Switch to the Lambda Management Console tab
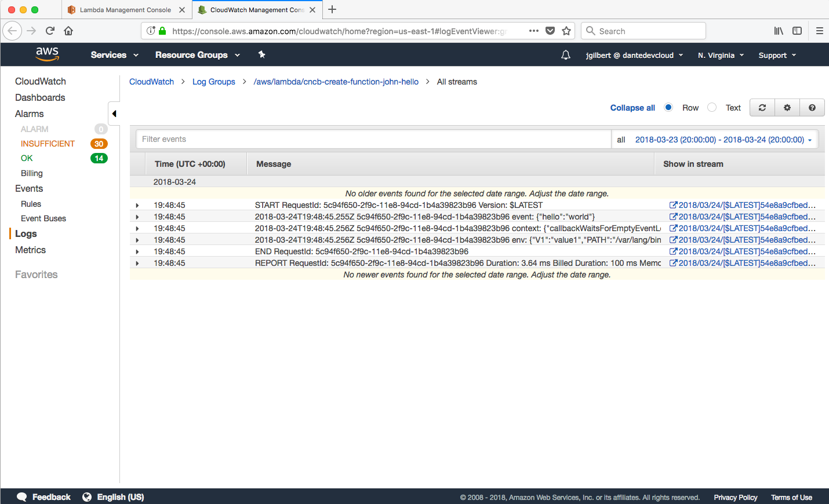 (125, 10)
